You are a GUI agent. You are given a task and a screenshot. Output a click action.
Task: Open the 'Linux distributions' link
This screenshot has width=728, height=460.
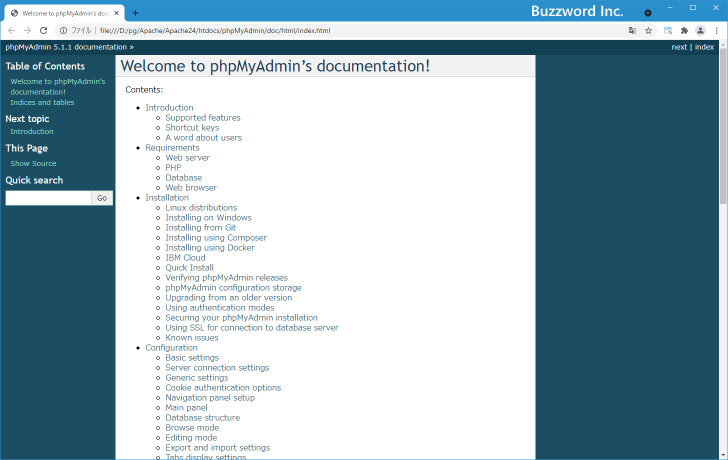pos(201,208)
